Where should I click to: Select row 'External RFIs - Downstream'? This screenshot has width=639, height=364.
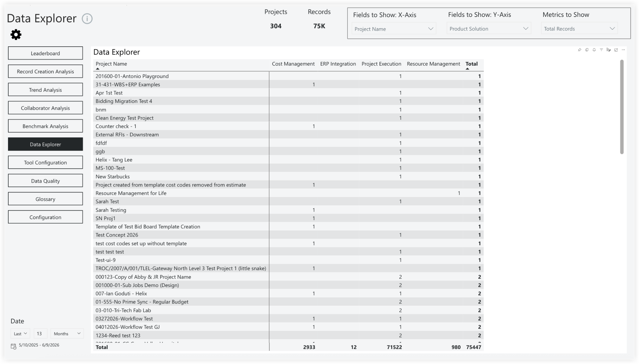pos(288,134)
